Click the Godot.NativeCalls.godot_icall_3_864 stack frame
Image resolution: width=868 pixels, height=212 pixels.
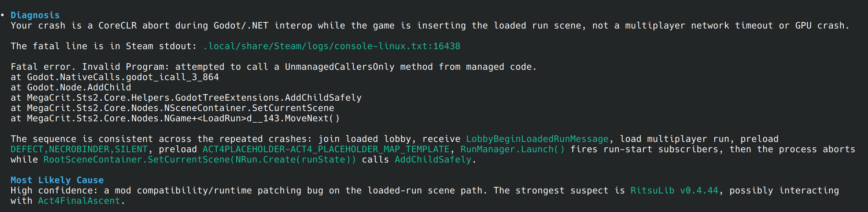pyautogui.click(x=115, y=77)
